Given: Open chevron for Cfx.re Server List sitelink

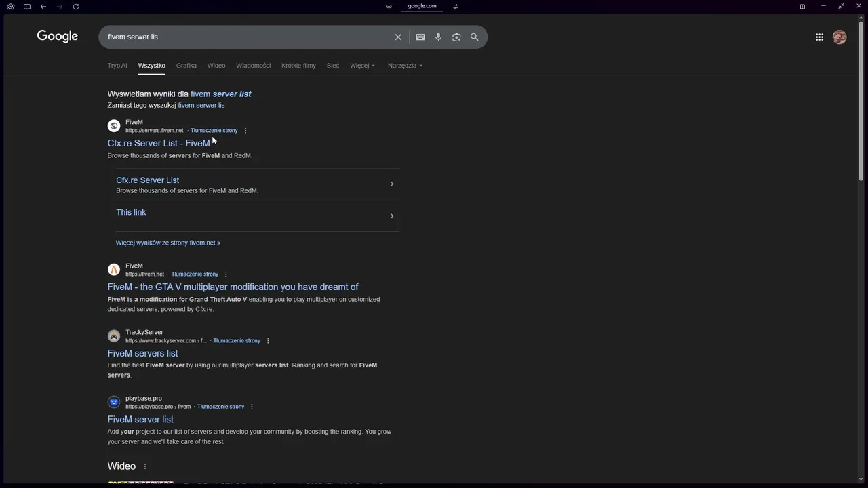Looking at the screenshot, I should tap(391, 184).
